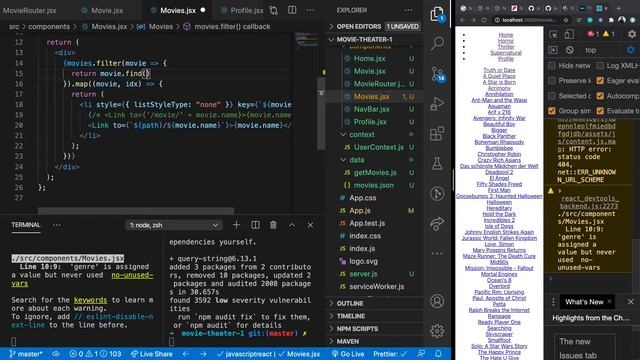The width and height of the screenshot is (640, 360).
Task: Clear the DevTools console
Action: click(569, 50)
